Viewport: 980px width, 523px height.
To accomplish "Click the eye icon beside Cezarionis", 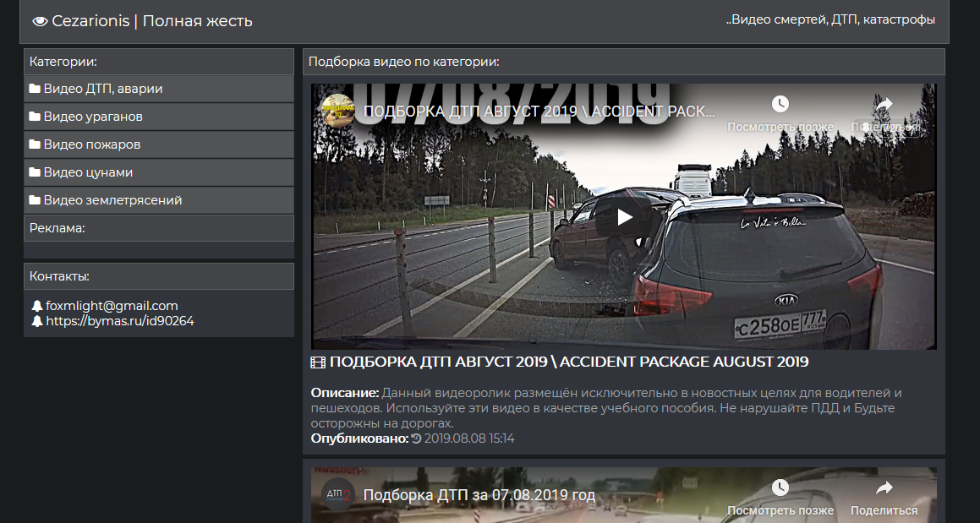I will tap(40, 21).
